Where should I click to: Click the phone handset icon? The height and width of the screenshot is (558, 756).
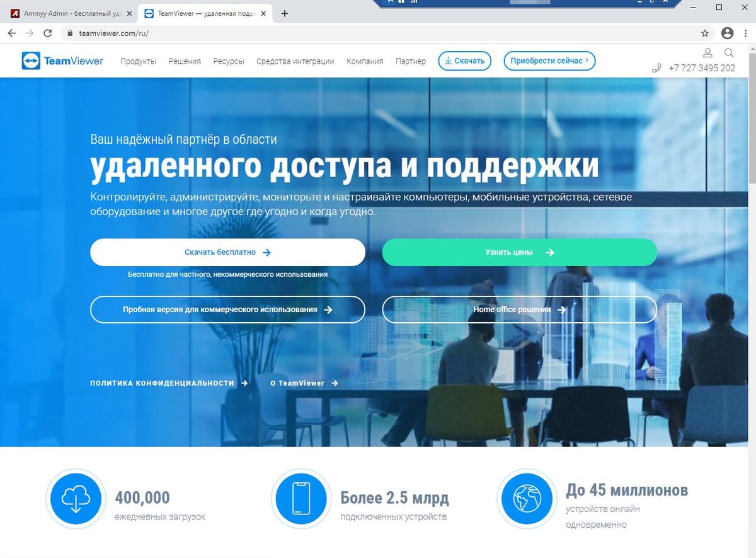point(657,68)
